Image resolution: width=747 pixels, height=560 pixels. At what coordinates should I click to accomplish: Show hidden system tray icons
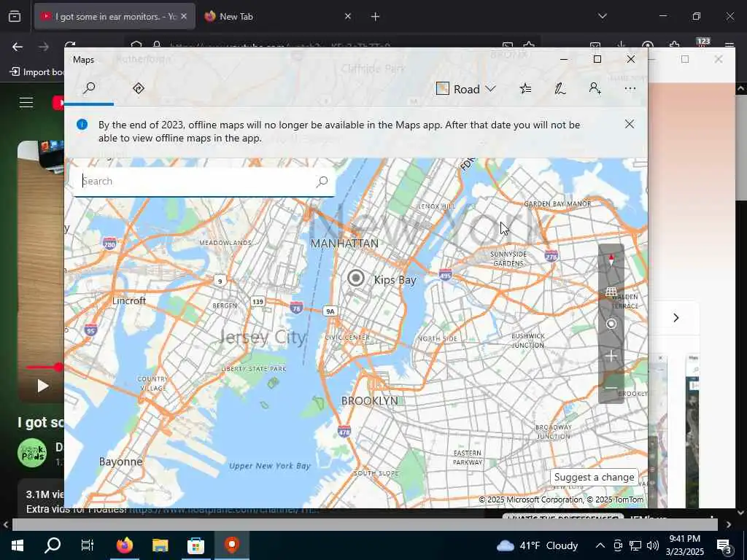click(600, 545)
